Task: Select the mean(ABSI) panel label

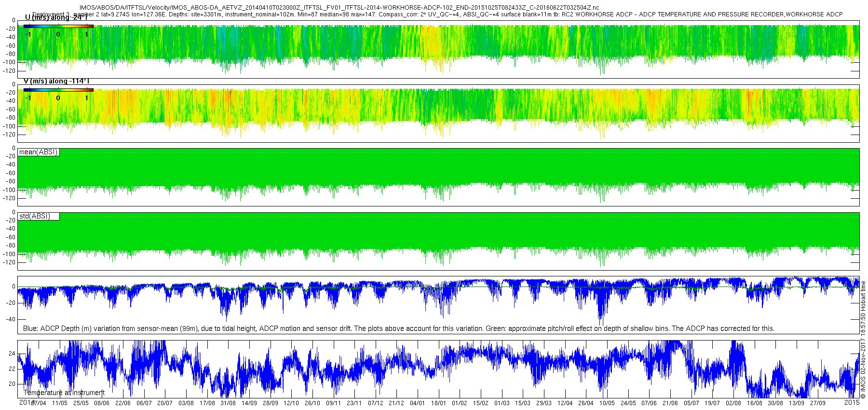Action: 39,152
